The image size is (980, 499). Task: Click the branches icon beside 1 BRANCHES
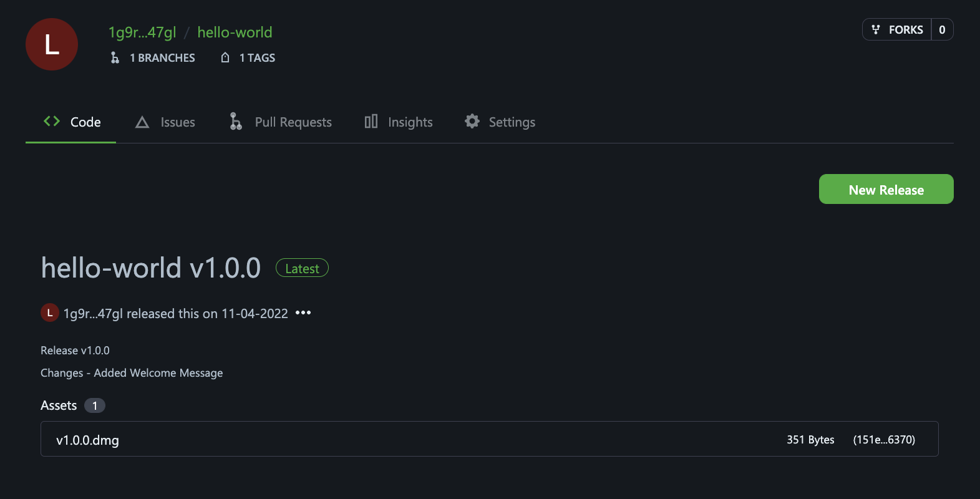[115, 57]
